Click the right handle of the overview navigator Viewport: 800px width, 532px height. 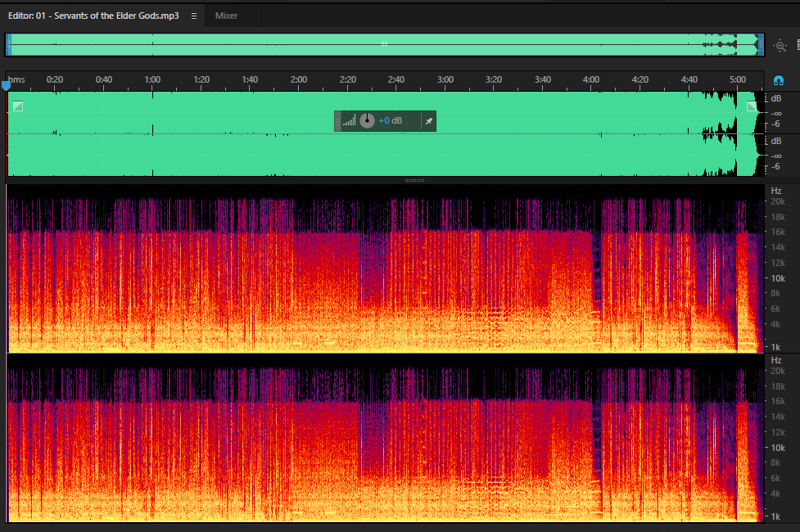(x=761, y=45)
